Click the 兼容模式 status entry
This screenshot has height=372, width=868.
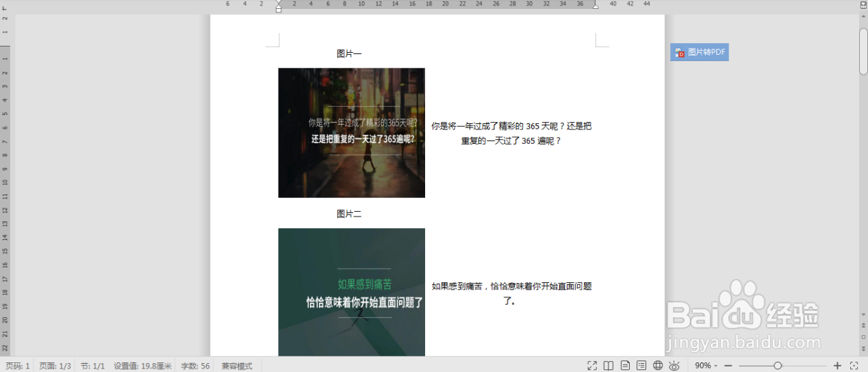pos(237,367)
